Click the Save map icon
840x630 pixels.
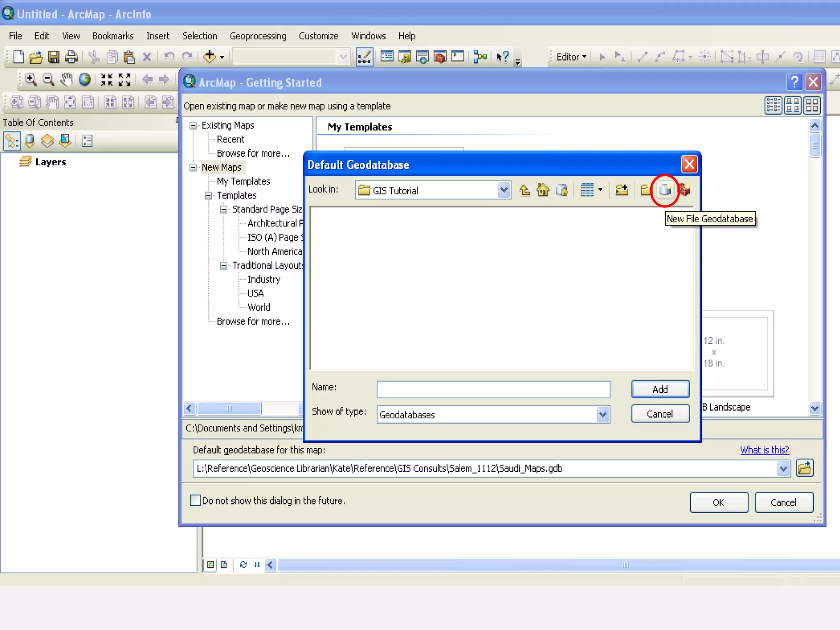click(54, 57)
